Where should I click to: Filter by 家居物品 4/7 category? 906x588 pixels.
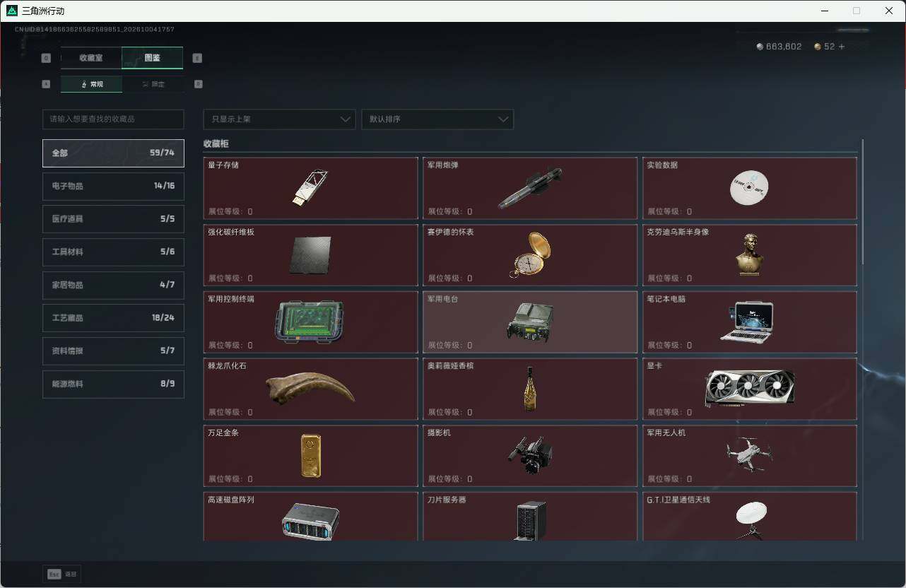[x=113, y=285]
